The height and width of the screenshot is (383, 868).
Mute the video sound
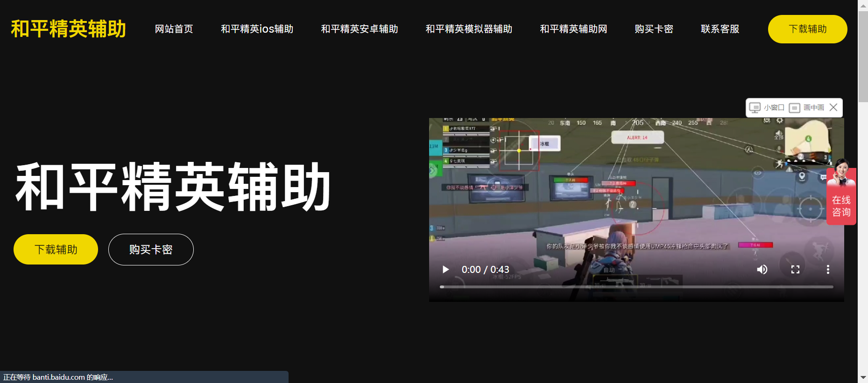tap(762, 270)
